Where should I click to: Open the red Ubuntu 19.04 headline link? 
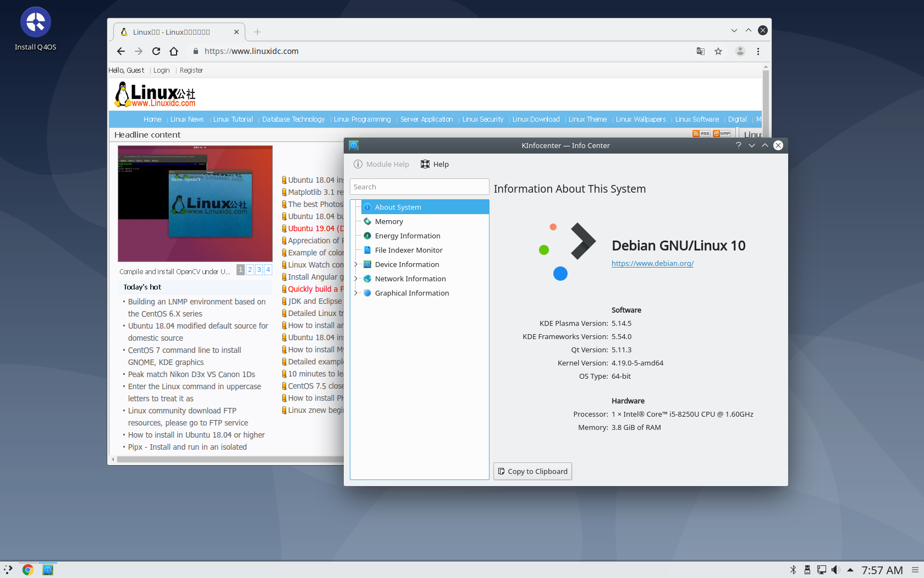click(x=316, y=228)
